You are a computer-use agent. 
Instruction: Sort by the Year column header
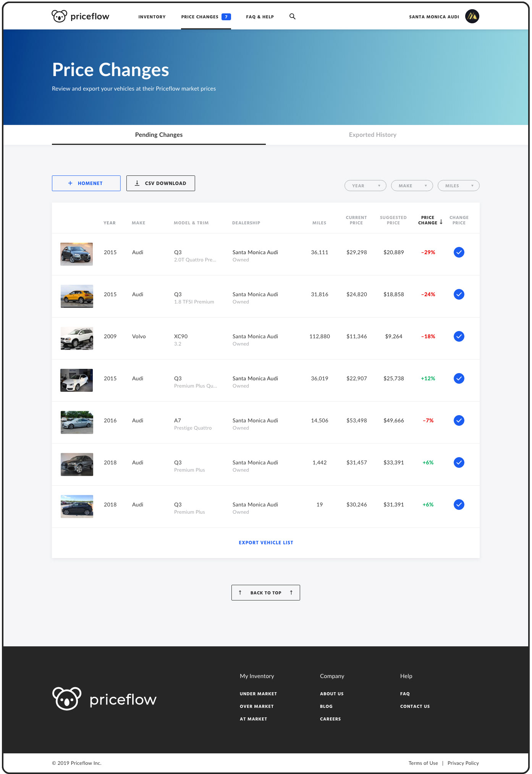(110, 223)
